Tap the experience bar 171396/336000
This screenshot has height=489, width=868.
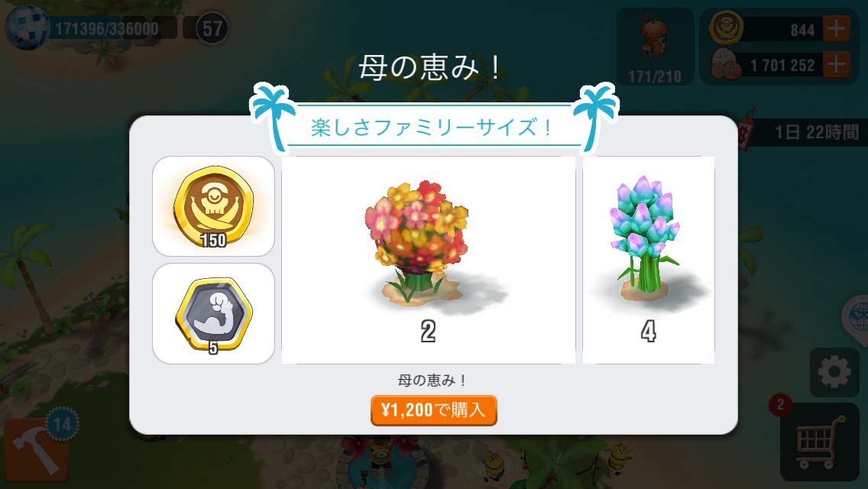point(107,29)
